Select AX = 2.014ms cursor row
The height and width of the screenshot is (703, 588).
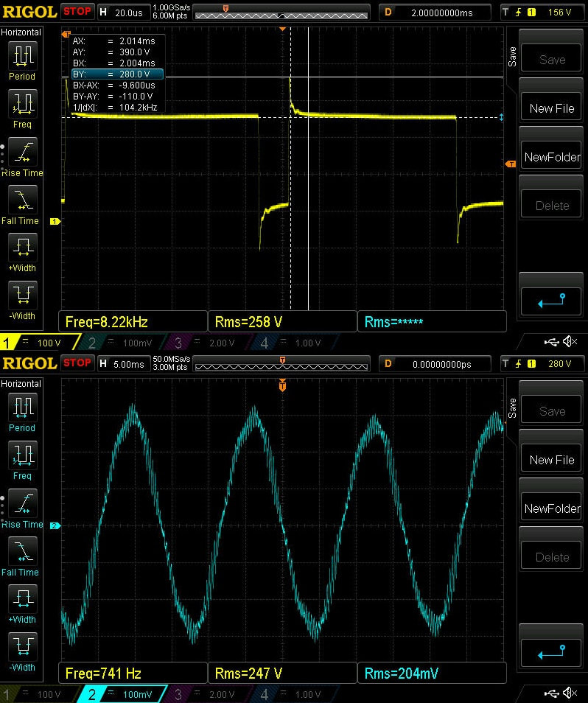click(117, 41)
